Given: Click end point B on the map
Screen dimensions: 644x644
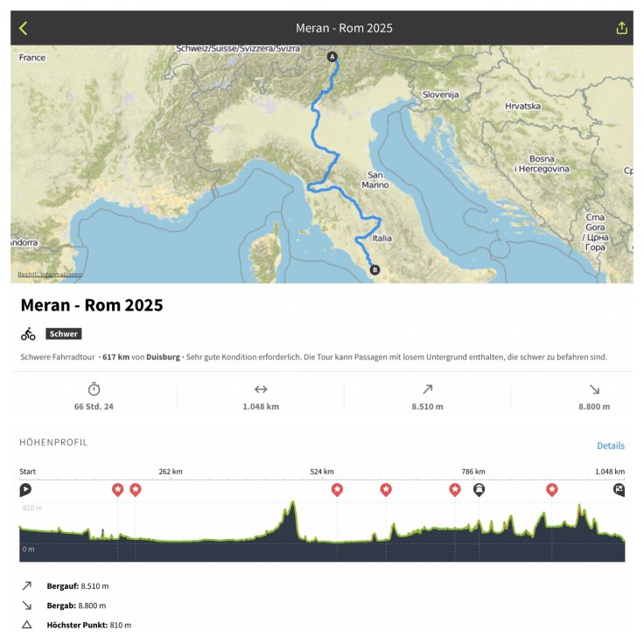Looking at the screenshot, I should click(x=375, y=269).
